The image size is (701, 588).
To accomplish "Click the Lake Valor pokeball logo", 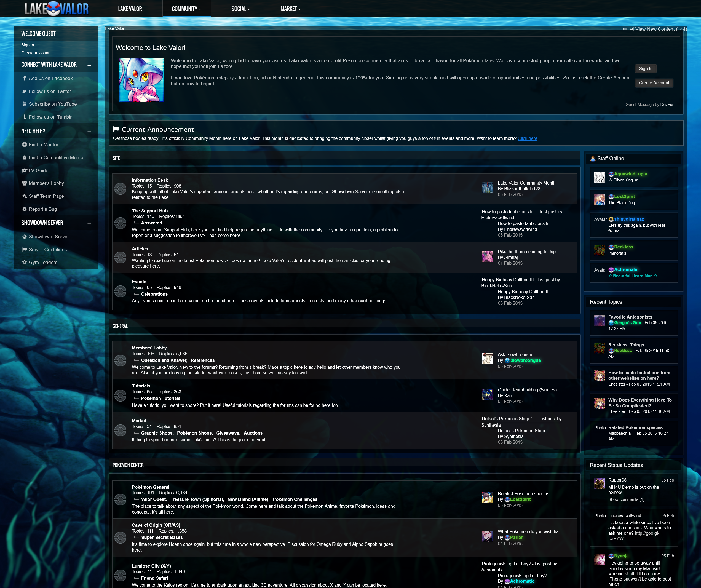I will (x=53, y=9).
